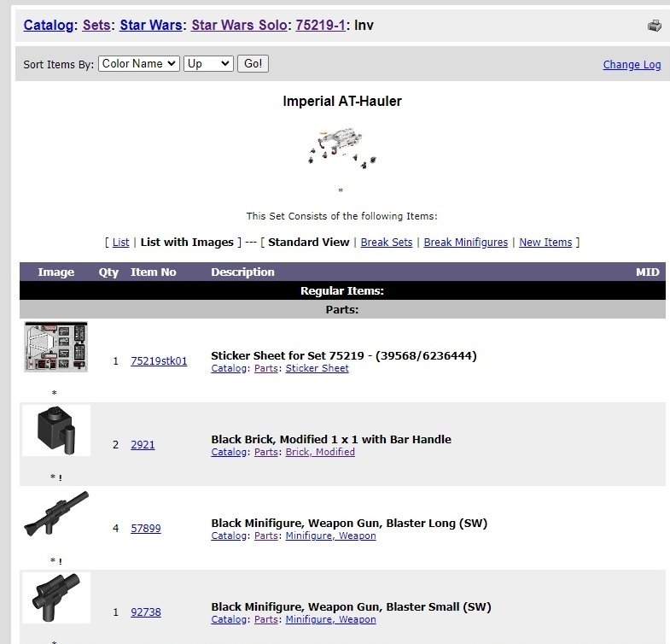Switch to New Items view
The image size is (670, 644).
tap(545, 243)
